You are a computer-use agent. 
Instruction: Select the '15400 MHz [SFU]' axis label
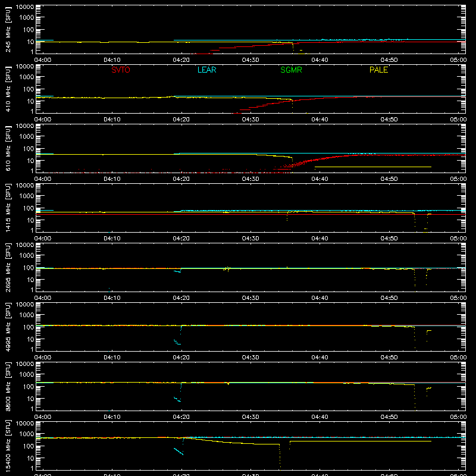pos(8,446)
